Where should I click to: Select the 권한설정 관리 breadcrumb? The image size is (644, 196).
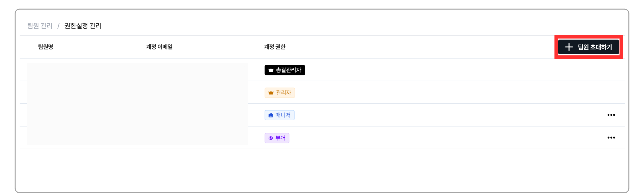(x=83, y=26)
